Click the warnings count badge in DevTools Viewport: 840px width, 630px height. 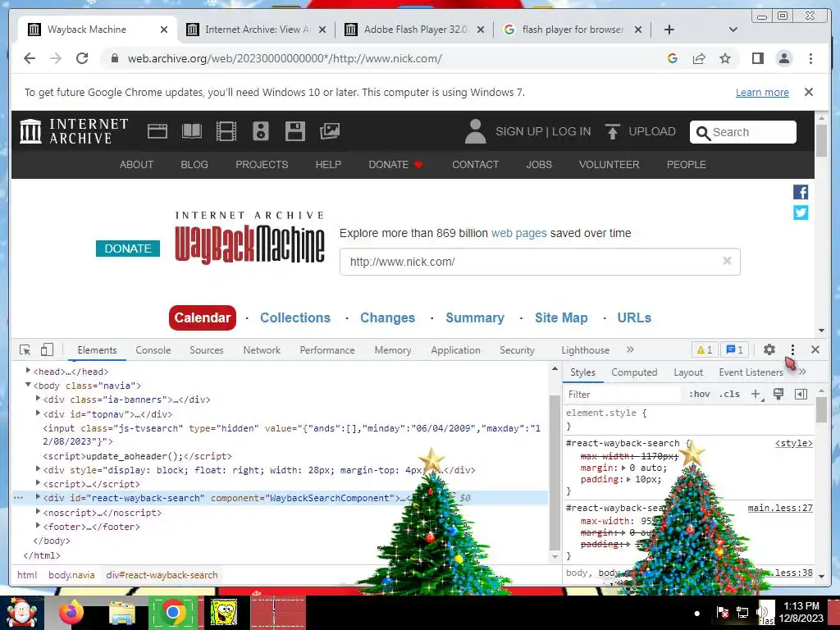(x=705, y=349)
